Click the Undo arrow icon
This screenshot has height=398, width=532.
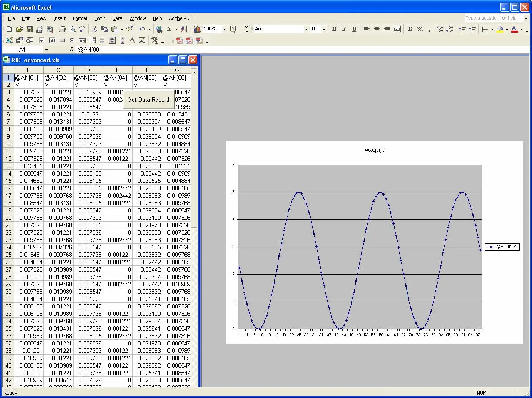tap(142, 29)
